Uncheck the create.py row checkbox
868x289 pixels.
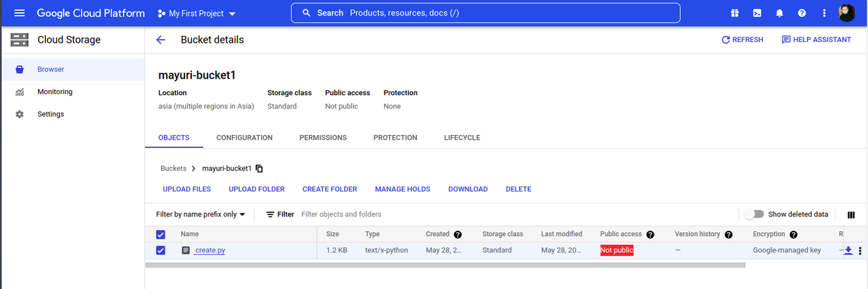[161, 250]
